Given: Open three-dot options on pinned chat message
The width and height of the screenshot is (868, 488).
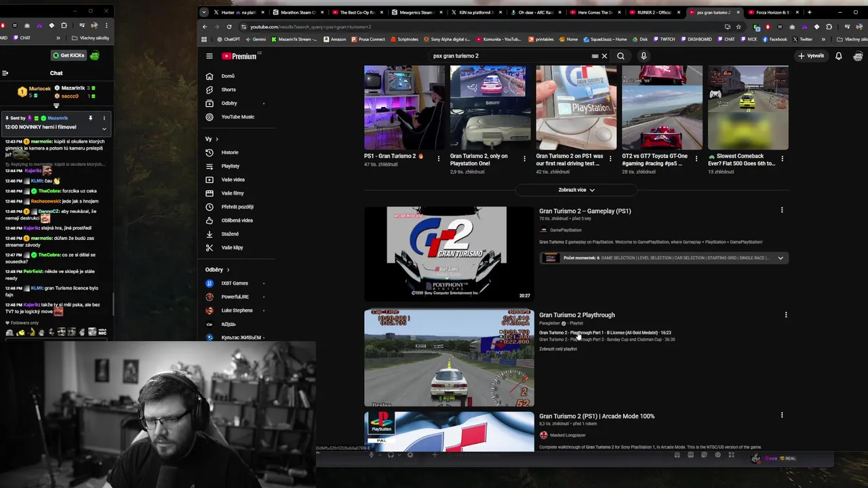Looking at the screenshot, I should (104, 118).
